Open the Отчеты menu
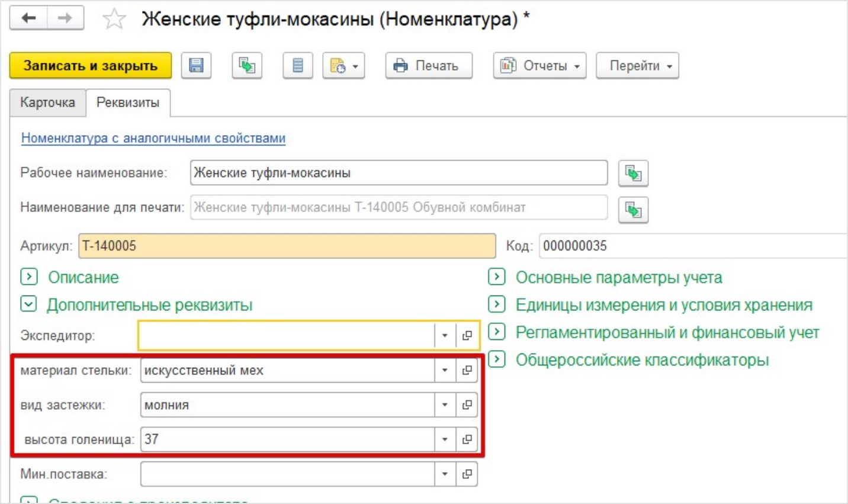 [539, 66]
